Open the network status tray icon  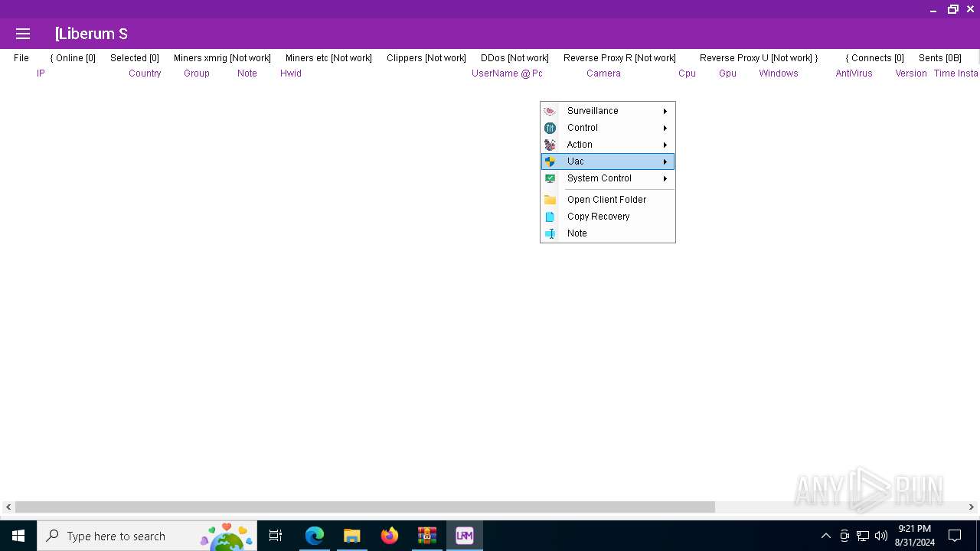(863, 536)
